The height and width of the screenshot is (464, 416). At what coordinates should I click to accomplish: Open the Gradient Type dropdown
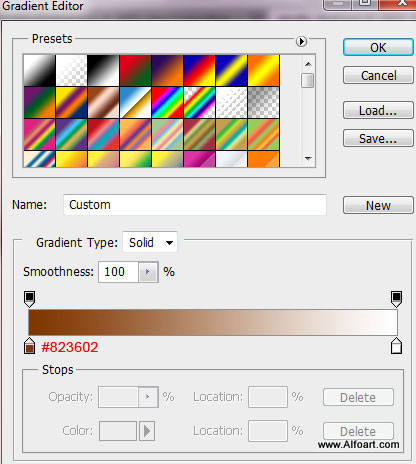point(150,242)
